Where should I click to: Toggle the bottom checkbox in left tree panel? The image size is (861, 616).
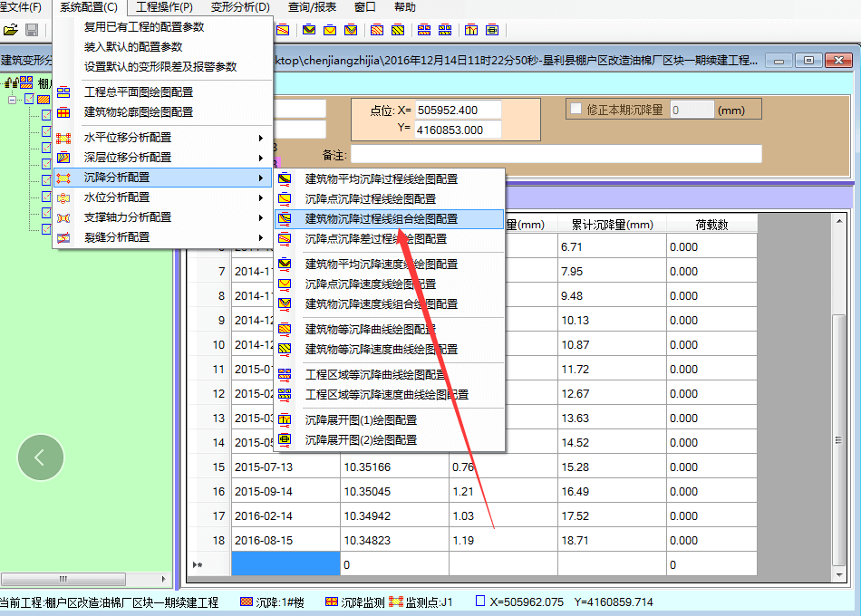[45, 229]
